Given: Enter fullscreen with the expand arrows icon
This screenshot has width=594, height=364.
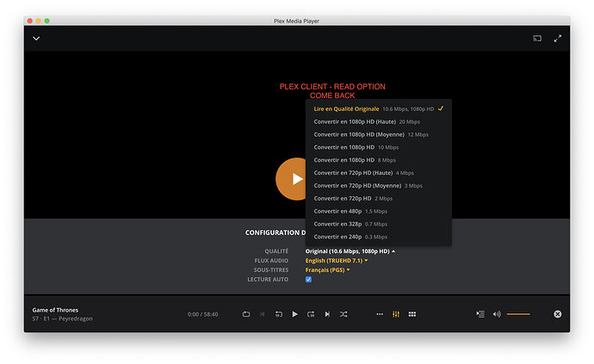Looking at the screenshot, I should (558, 38).
